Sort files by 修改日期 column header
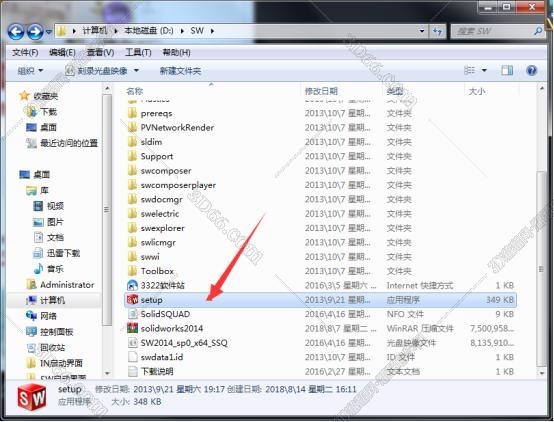554x422 pixels. click(x=321, y=91)
